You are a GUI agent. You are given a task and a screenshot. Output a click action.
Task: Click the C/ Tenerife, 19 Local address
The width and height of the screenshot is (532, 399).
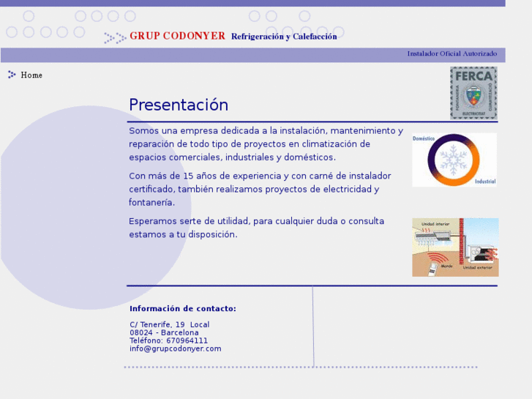170,324
